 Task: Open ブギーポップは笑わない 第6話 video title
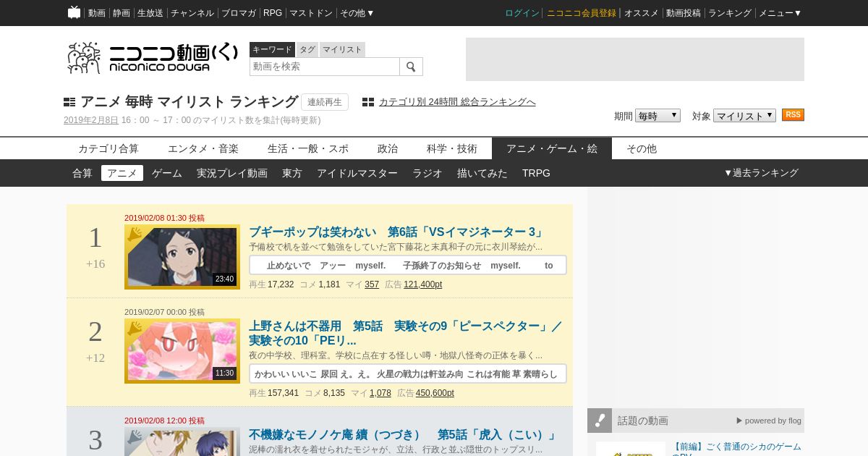coord(396,232)
